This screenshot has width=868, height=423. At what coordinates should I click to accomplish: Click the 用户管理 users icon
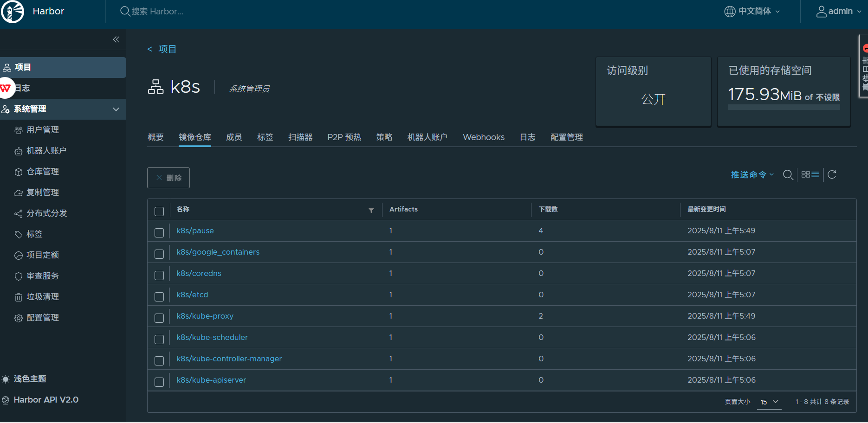click(x=19, y=130)
